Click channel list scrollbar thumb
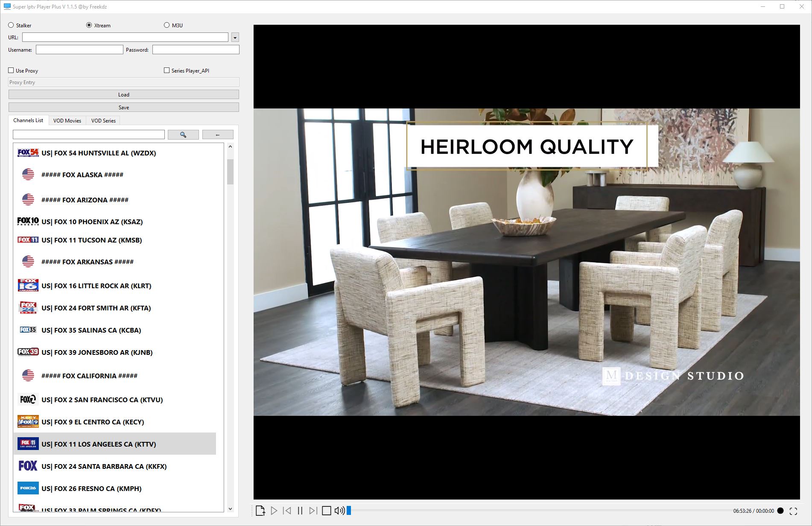The width and height of the screenshot is (812, 526). tap(230, 172)
